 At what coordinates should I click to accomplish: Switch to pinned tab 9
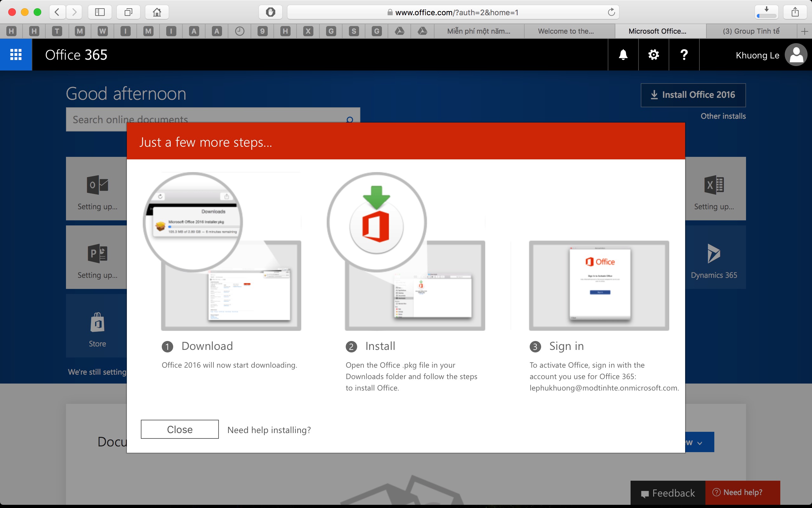(262, 31)
